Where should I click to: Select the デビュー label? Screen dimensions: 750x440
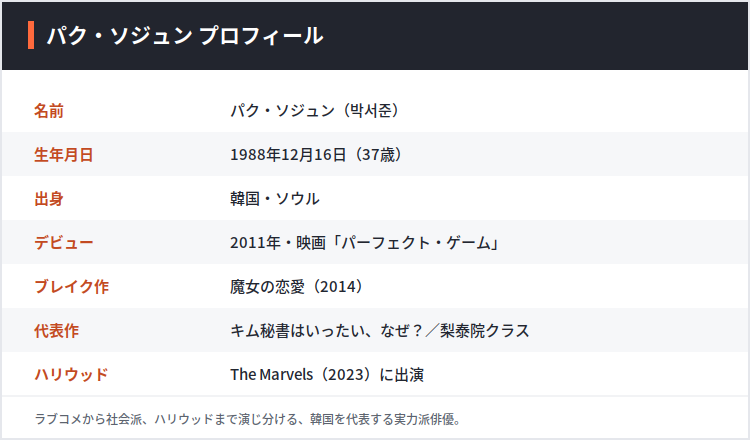point(64,242)
